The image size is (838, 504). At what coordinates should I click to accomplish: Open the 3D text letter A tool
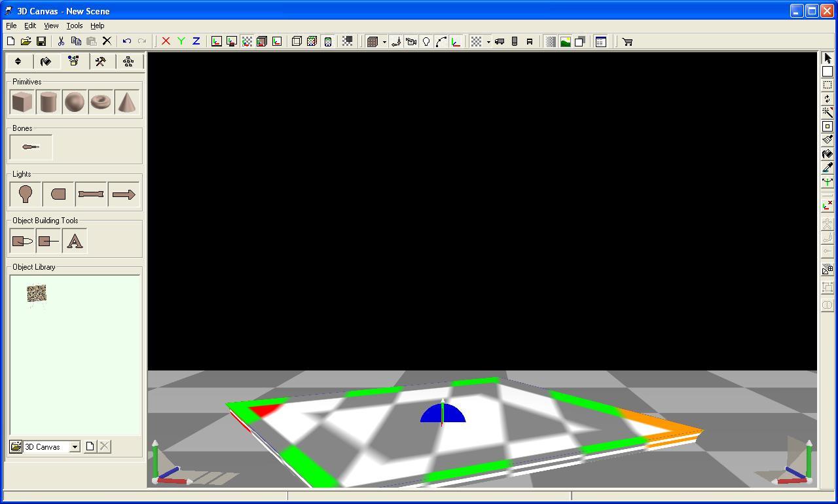pos(75,241)
